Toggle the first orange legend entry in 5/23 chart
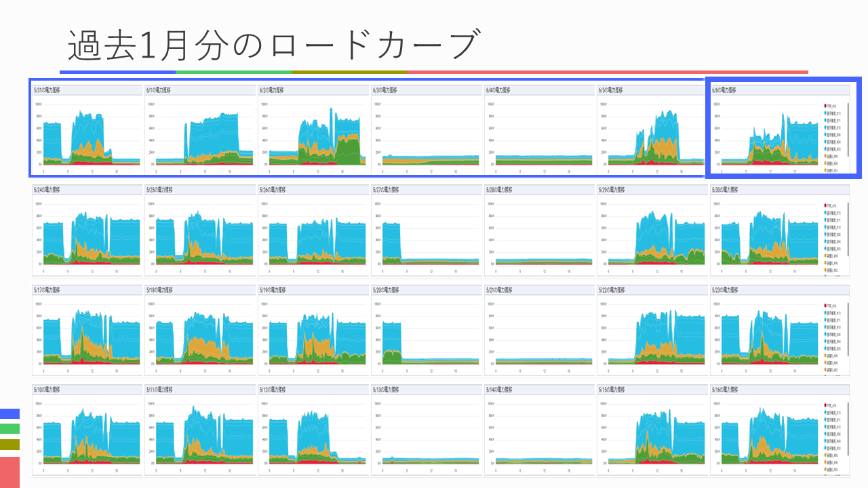868x488 pixels. coord(825,355)
